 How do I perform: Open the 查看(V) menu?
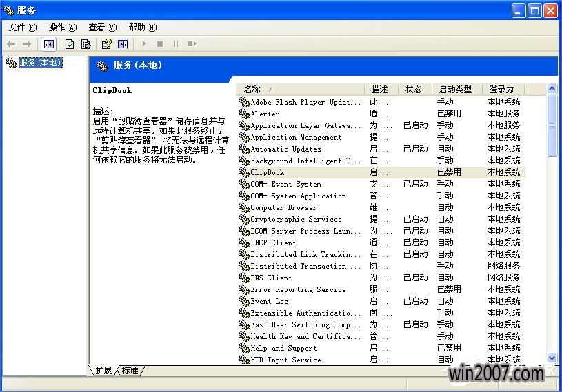103,28
